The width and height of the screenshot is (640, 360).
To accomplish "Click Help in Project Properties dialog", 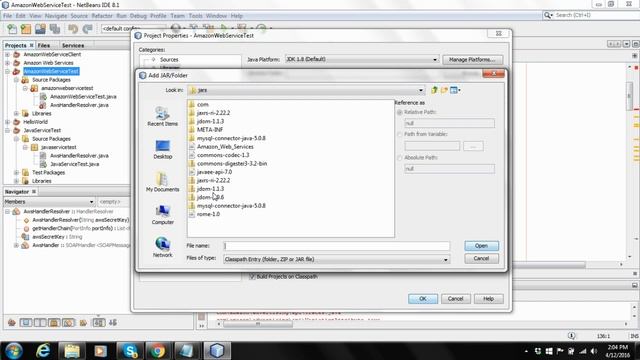I will 488,299.
